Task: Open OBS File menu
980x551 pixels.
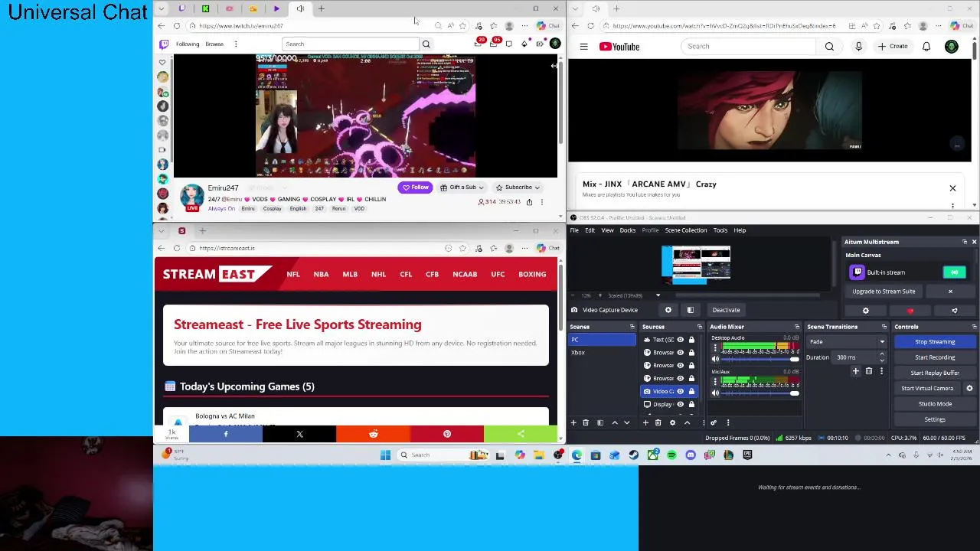Action: (574, 230)
